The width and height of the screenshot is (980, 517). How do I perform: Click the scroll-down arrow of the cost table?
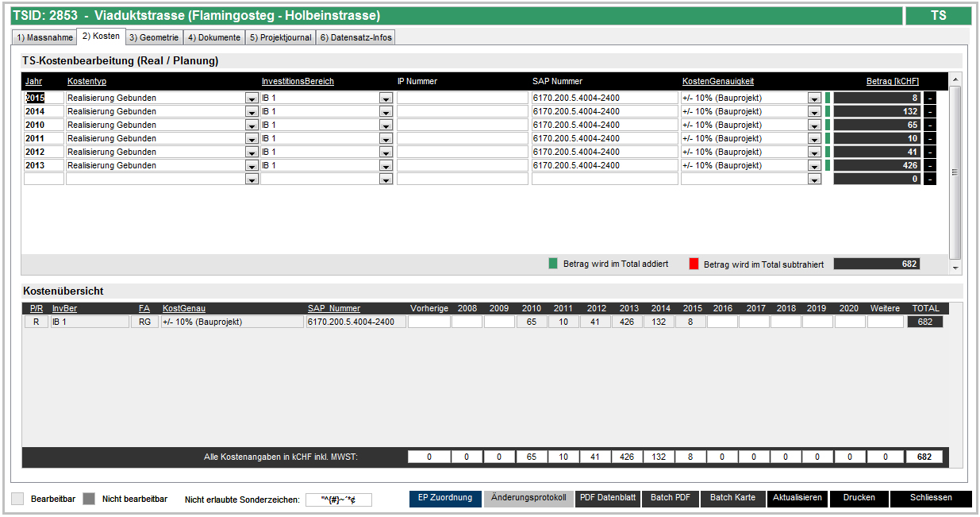(x=955, y=268)
